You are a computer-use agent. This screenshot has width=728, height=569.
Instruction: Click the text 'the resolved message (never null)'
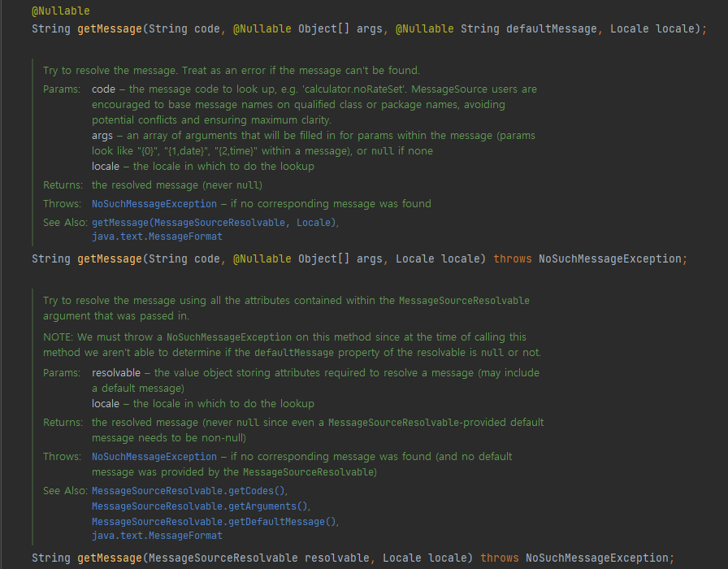pos(177,185)
